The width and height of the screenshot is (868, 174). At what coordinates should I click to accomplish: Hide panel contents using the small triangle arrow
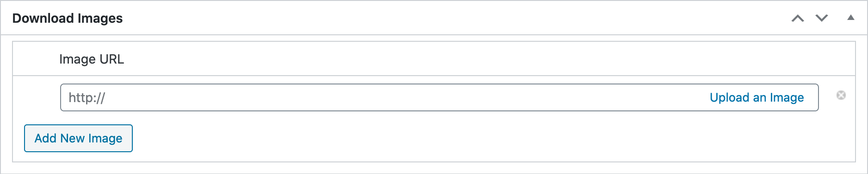[x=850, y=18]
